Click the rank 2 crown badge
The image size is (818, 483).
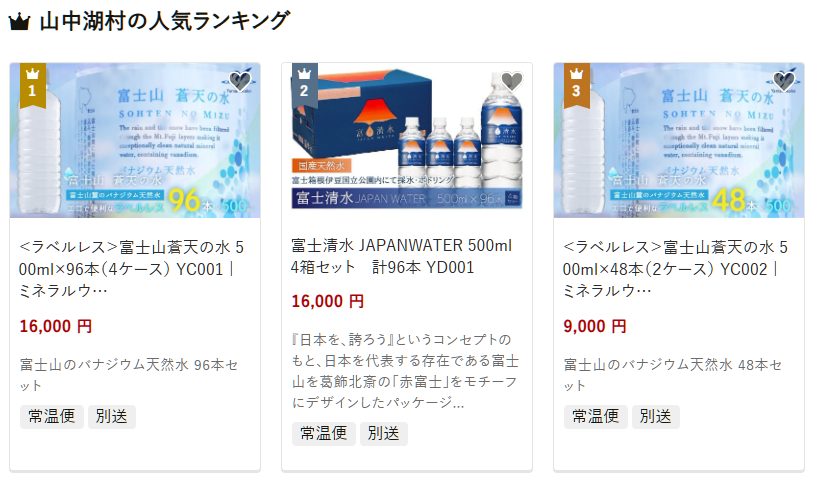point(305,85)
